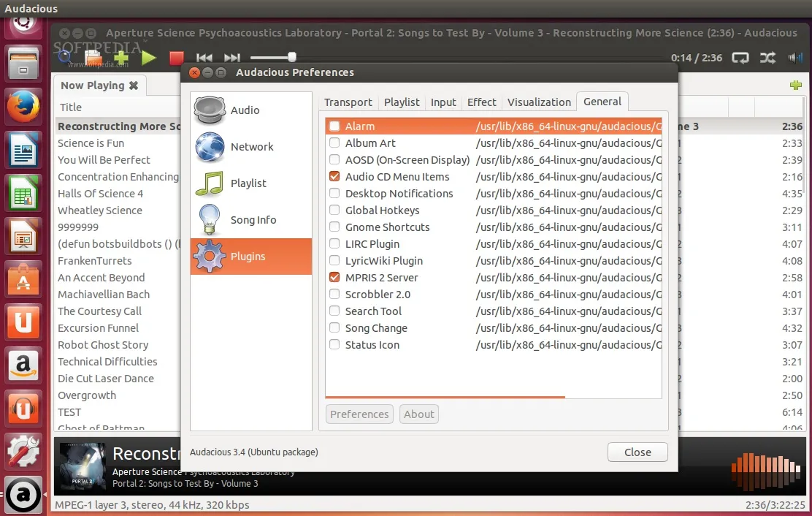Switch to the Effect tab
Viewport: 812px width, 516px height.
point(481,102)
